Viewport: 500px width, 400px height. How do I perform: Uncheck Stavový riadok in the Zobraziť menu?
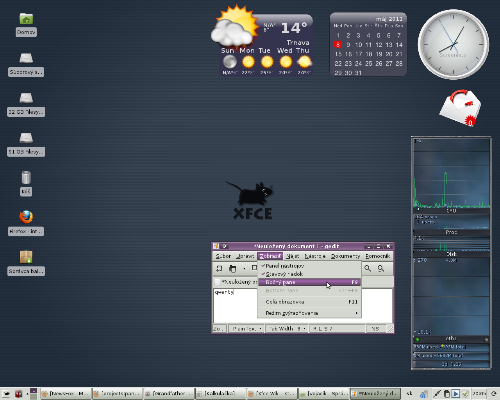tap(309, 274)
